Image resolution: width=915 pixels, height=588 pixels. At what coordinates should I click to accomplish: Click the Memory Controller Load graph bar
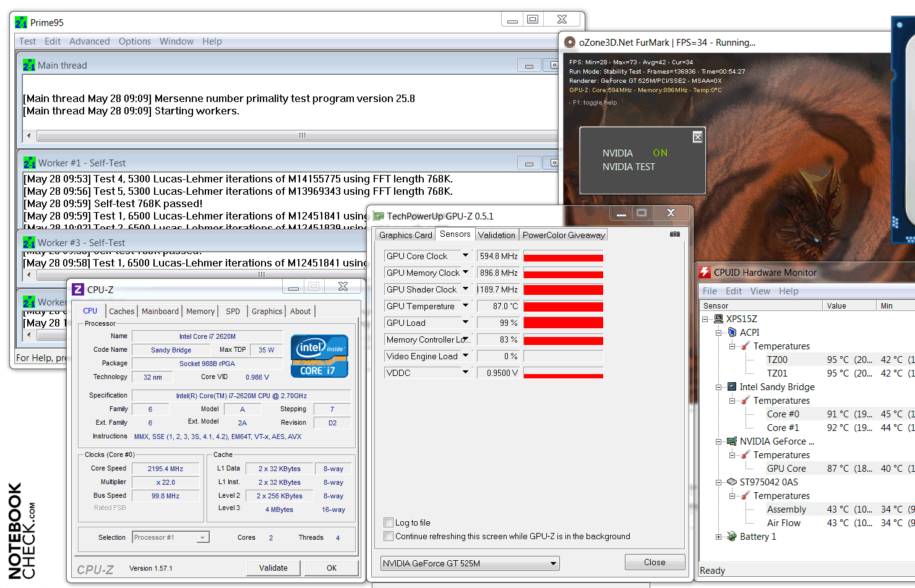(x=563, y=339)
